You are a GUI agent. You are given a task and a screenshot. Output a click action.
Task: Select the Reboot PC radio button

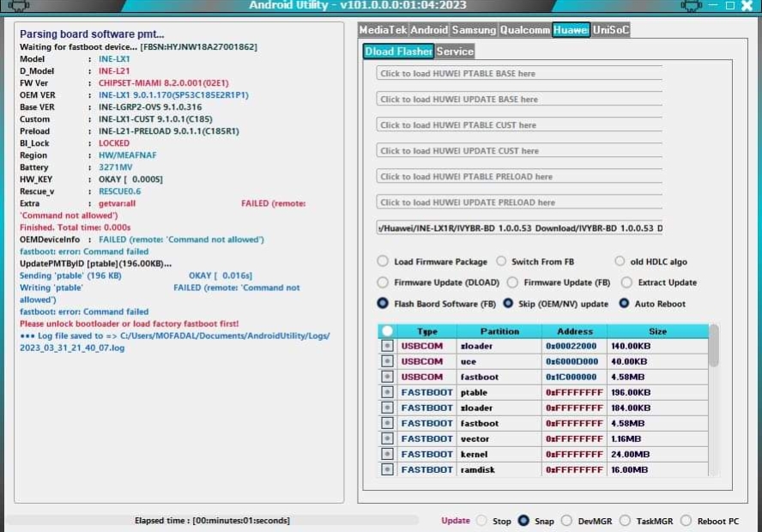686,521
